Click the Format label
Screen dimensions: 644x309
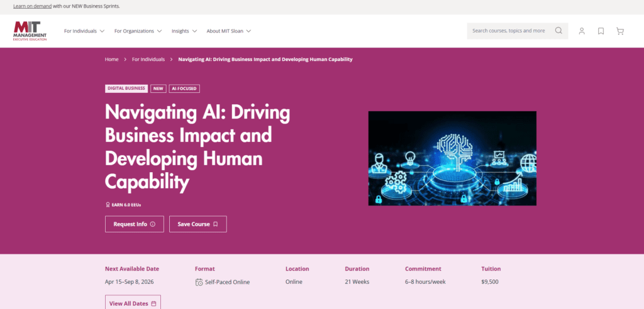205,269
